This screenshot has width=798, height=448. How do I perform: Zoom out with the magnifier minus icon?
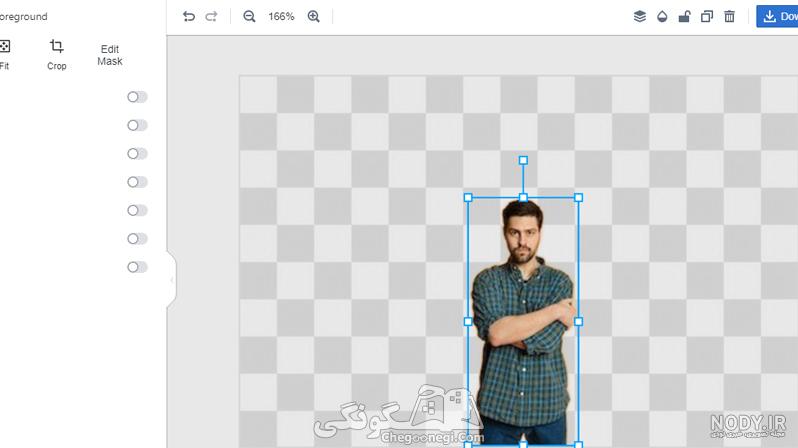249,16
